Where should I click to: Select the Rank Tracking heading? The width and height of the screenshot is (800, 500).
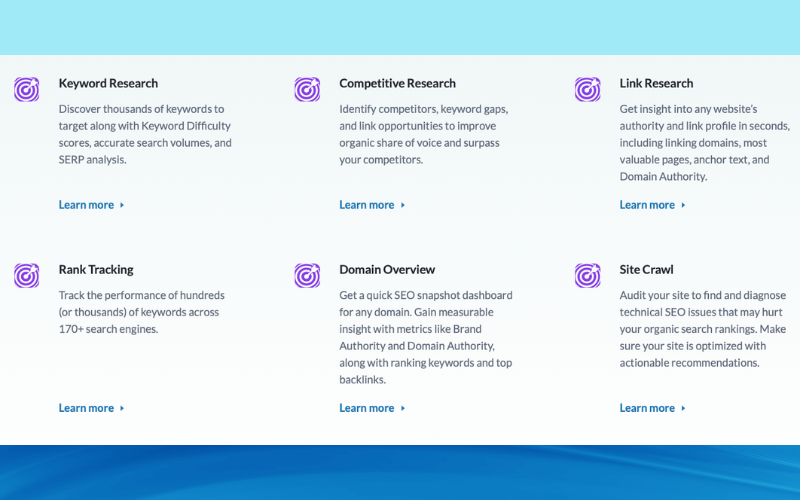96,270
